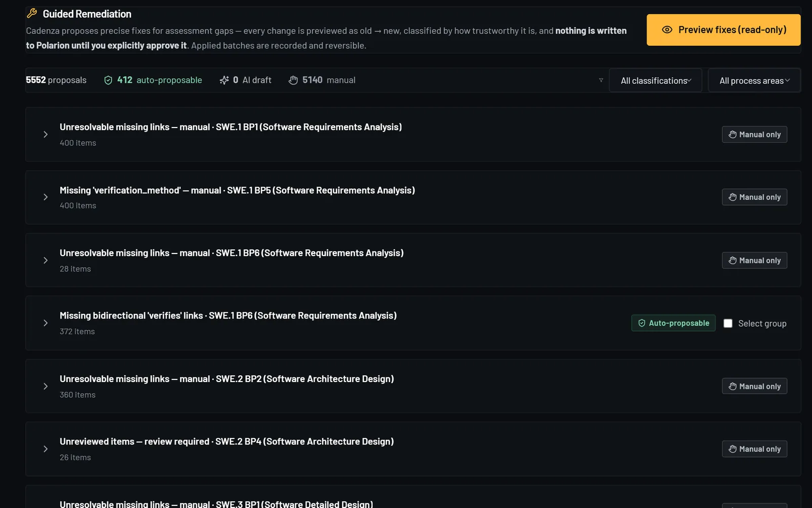Expand Unresolvable missing links SWE.2 BP2 group
The width and height of the screenshot is (812, 508).
46,387
